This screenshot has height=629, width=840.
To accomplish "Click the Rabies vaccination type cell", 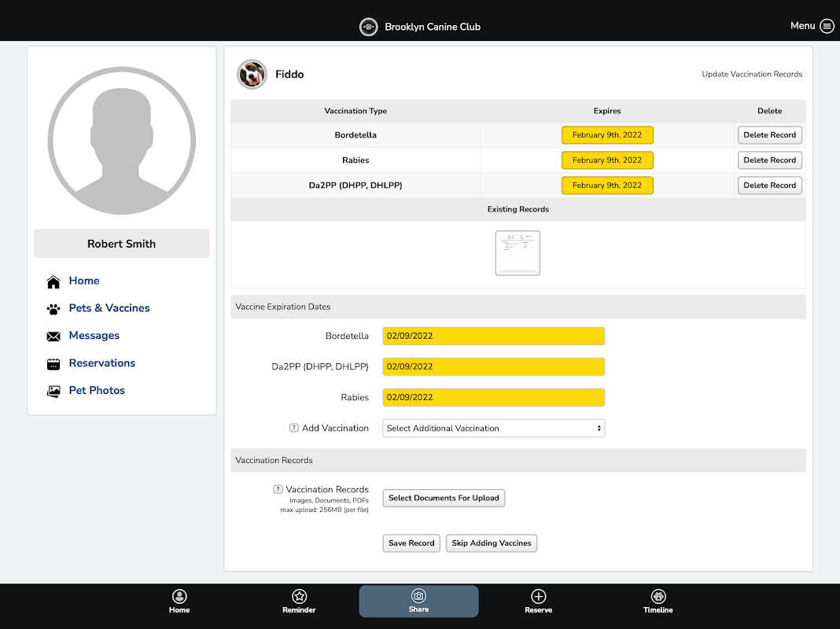I will (356, 160).
